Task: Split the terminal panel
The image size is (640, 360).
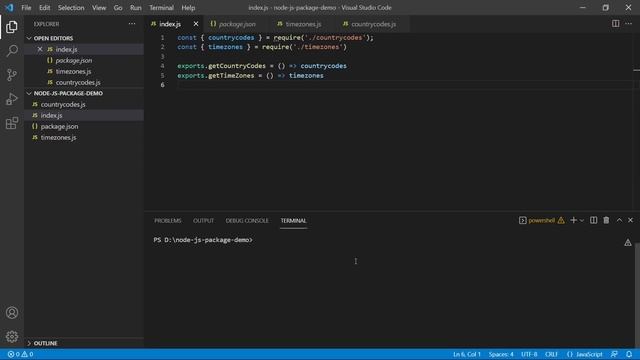Action: 593,220
